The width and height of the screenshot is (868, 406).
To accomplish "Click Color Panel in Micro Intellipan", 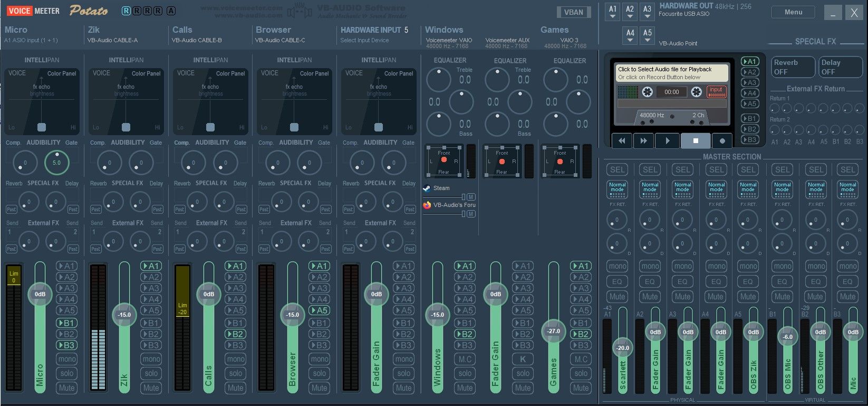I will coord(62,74).
